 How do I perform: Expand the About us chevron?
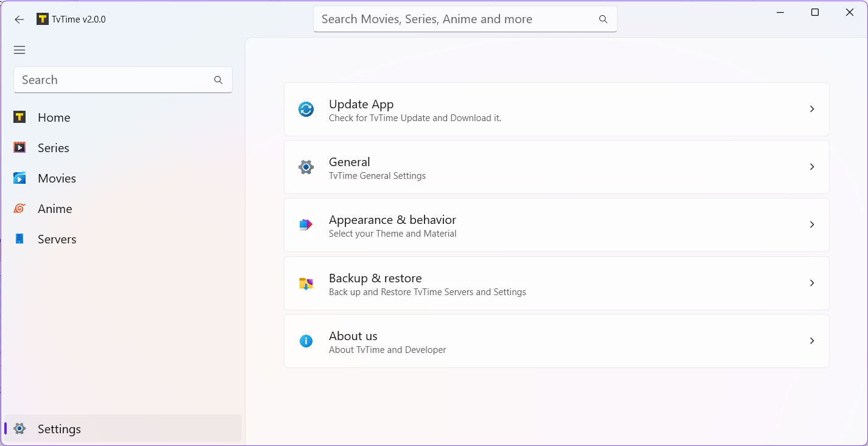click(x=812, y=341)
